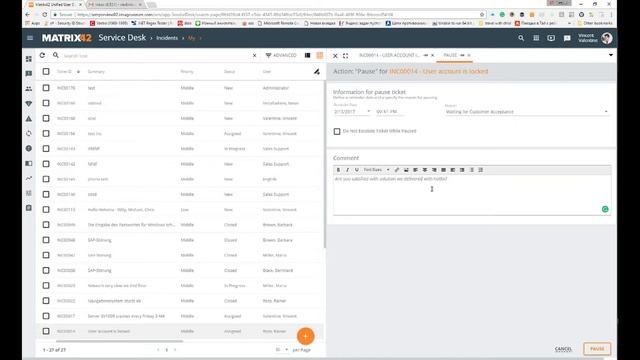Go to the next page of results
640x360 pixels.
(176, 350)
